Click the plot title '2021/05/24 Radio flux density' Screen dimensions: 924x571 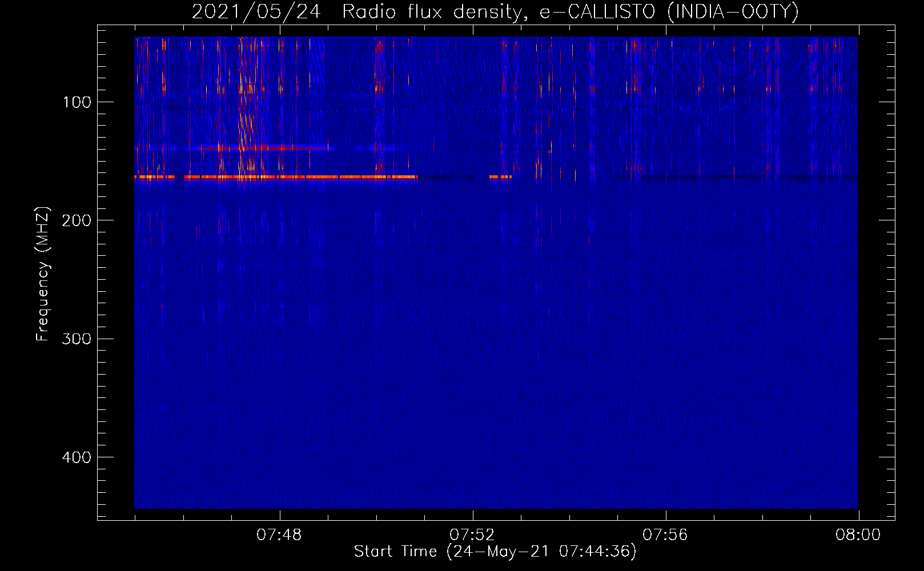pos(495,12)
